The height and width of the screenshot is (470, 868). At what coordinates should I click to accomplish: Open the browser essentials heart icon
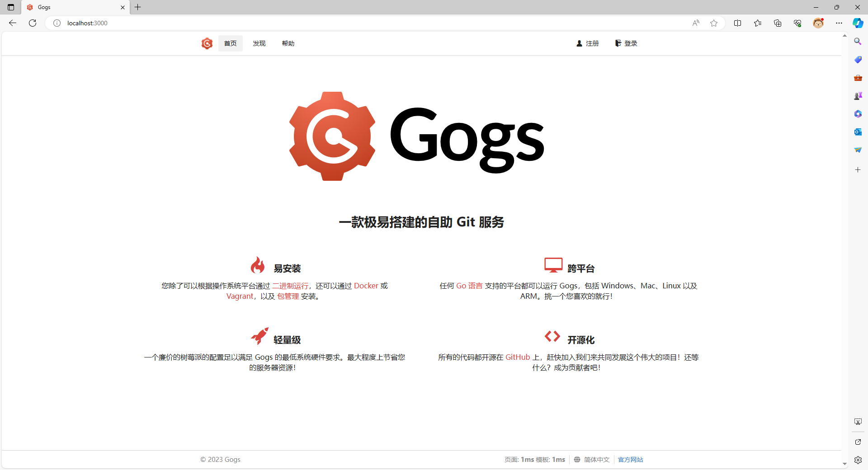[x=797, y=23]
